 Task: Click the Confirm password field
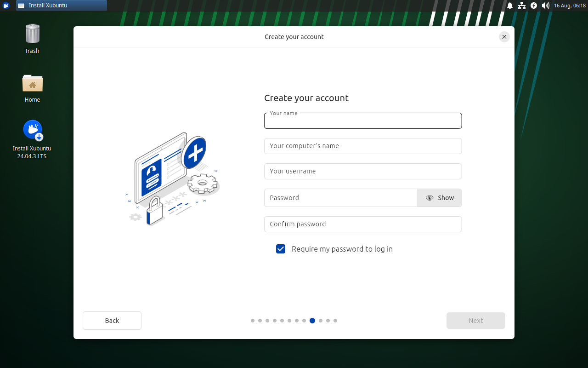tap(363, 224)
